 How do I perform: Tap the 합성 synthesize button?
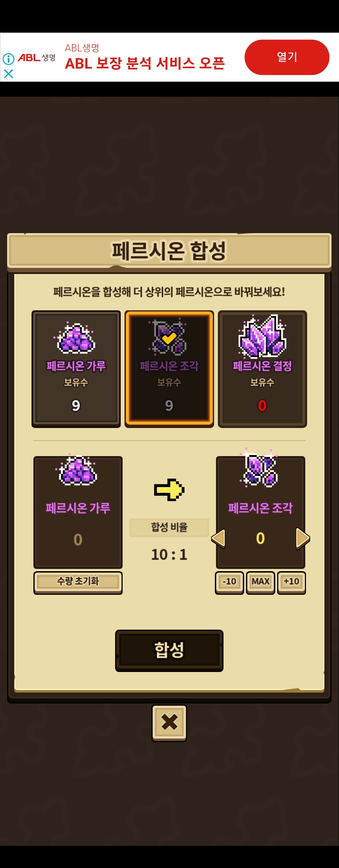pos(169,650)
